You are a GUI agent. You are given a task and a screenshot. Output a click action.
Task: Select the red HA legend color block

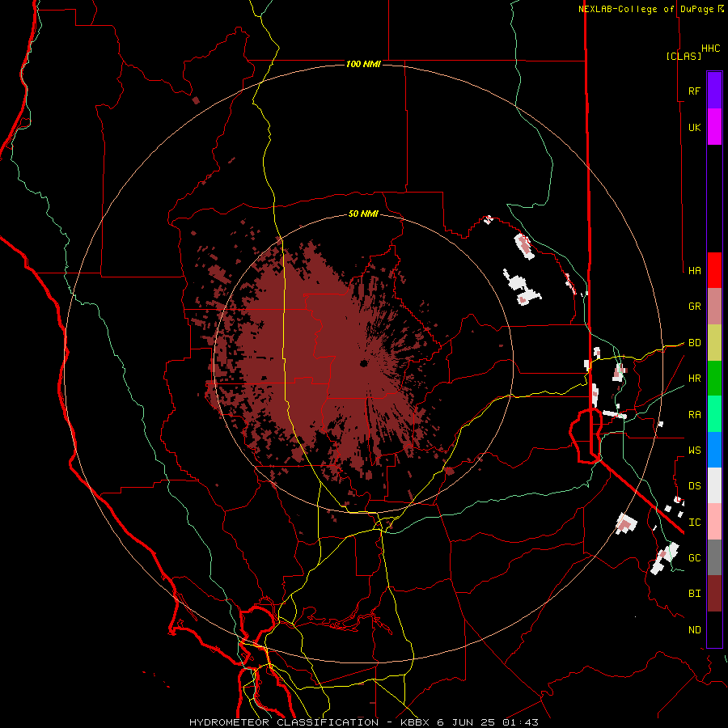(714, 270)
